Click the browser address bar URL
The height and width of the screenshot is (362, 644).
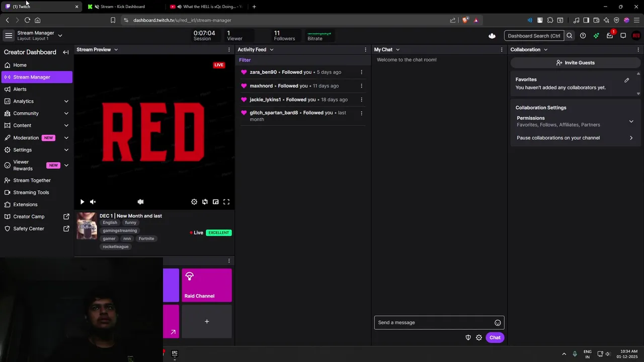click(x=182, y=20)
